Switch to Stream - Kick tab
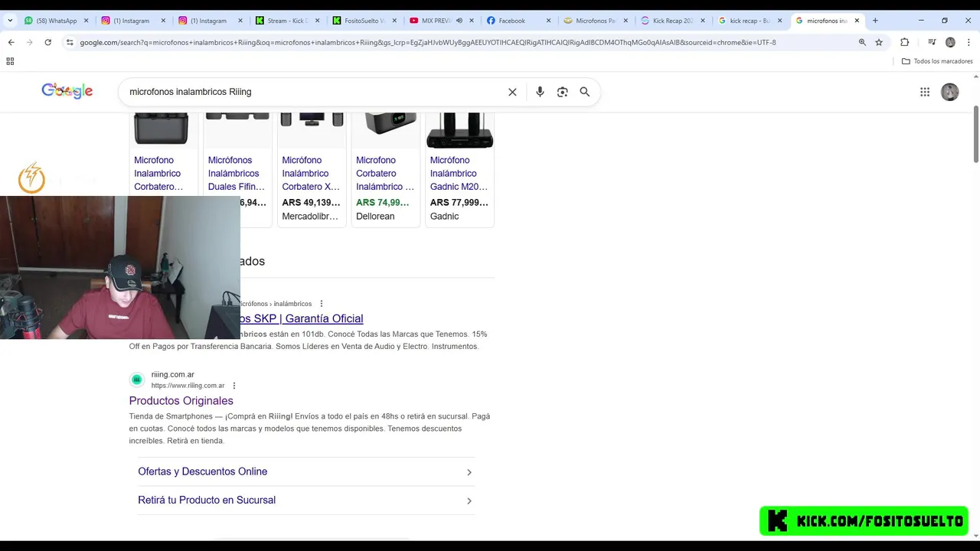980x551 pixels. coord(287,21)
